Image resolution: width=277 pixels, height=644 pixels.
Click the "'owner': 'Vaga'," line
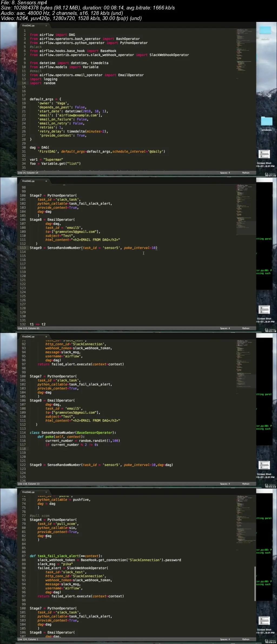coord(53,103)
